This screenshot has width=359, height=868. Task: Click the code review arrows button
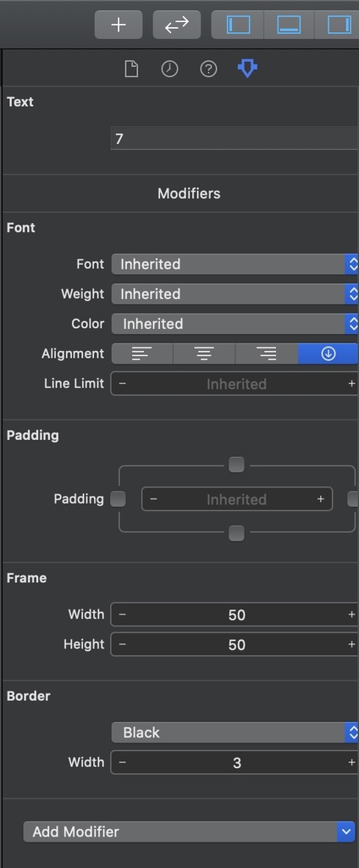click(x=176, y=25)
